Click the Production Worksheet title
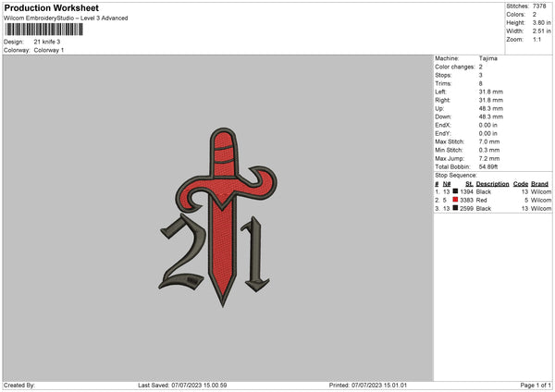Image resolution: width=555 pixels, height=392 pixels. pos(51,7)
